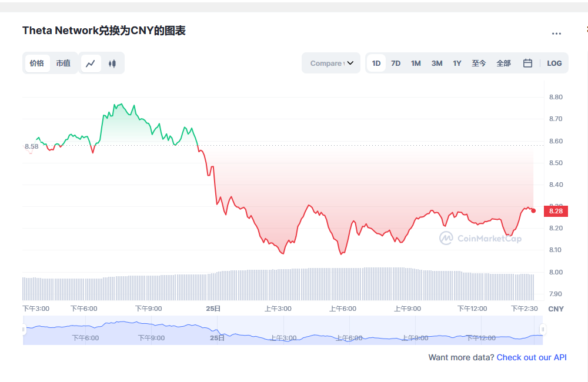Grab the left range slider handle
This screenshot has height=382, width=588.
click(x=24, y=330)
